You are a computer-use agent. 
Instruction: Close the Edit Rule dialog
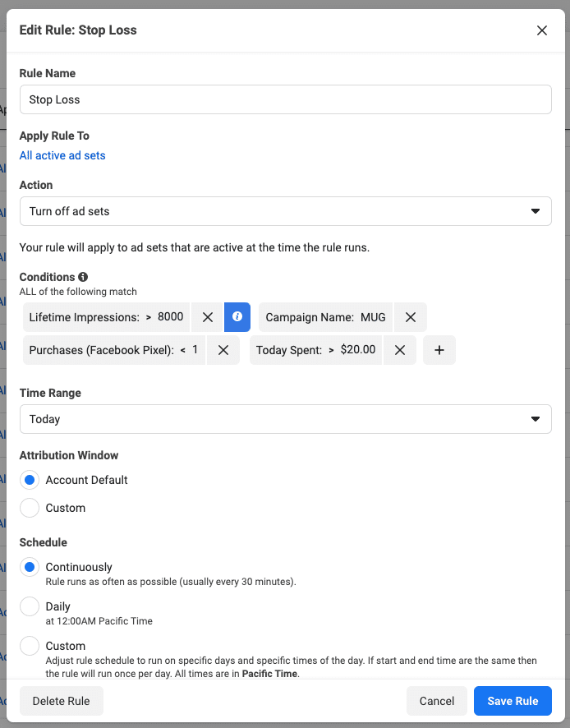pyautogui.click(x=541, y=30)
